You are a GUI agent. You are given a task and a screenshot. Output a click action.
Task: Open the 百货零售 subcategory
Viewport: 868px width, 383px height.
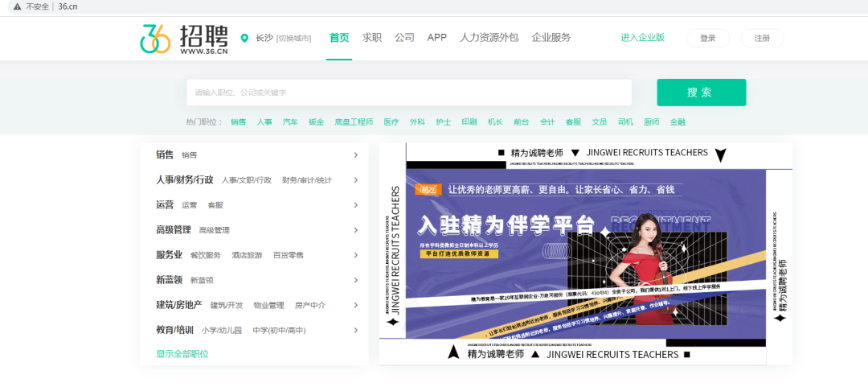pyautogui.click(x=289, y=256)
